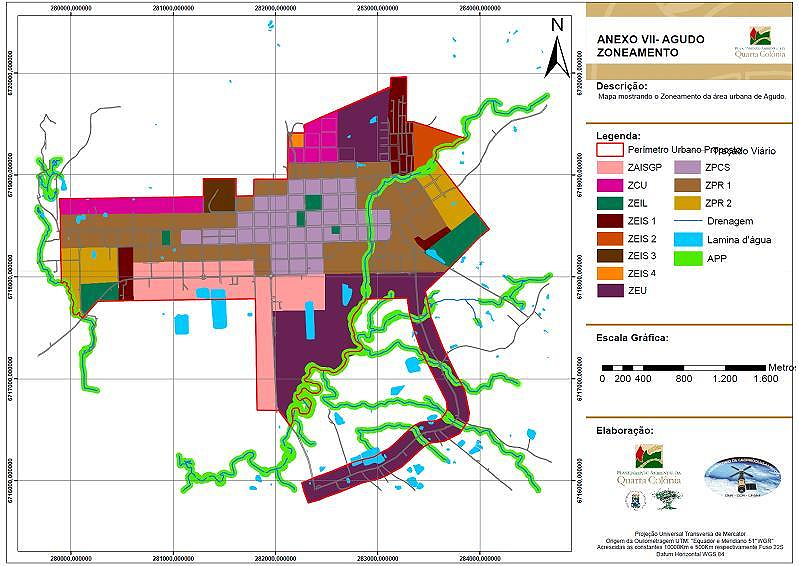Select the ZCU magenta legend swatch
The image size is (799, 566).
point(610,185)
